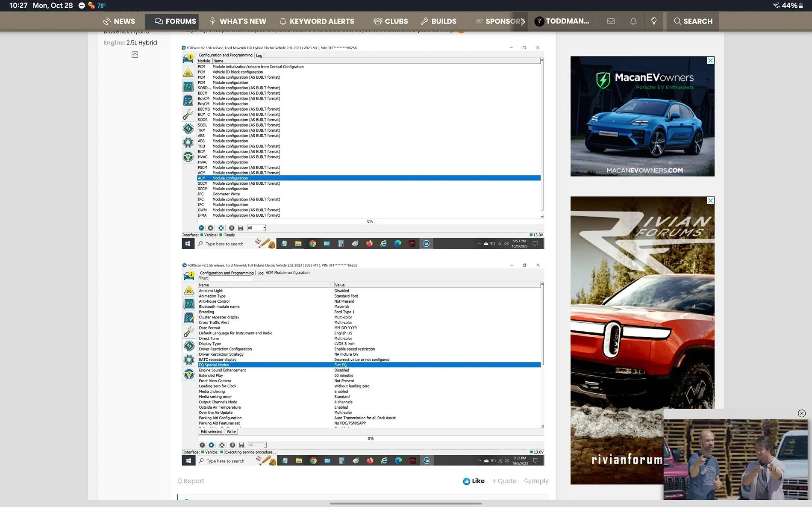Select 'Engine Sound Enhancement' row
The height and width of the screenshot is (507, 812).
370,370
